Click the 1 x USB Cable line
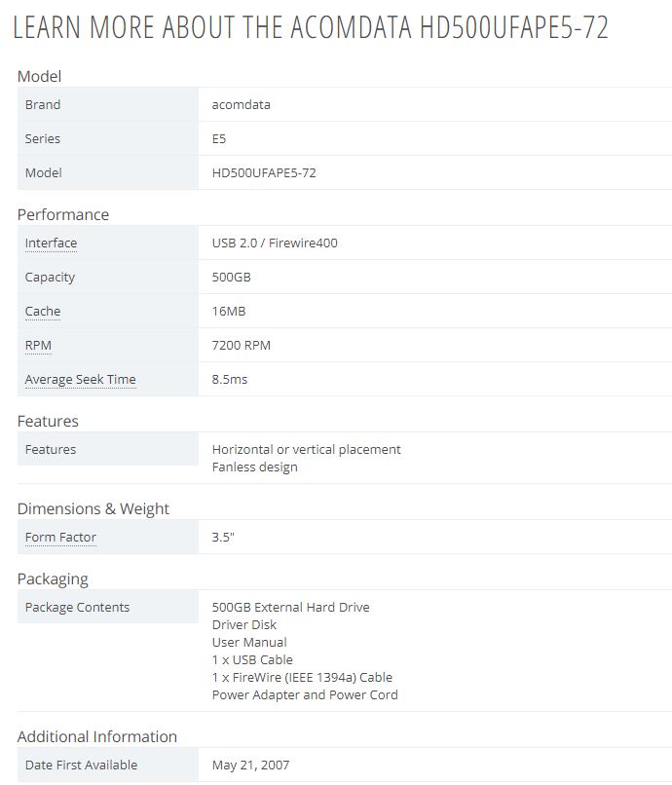 252,660
